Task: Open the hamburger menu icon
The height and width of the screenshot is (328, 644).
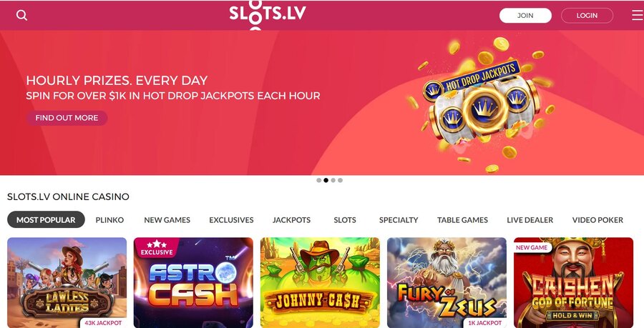Action: [638, 15]
